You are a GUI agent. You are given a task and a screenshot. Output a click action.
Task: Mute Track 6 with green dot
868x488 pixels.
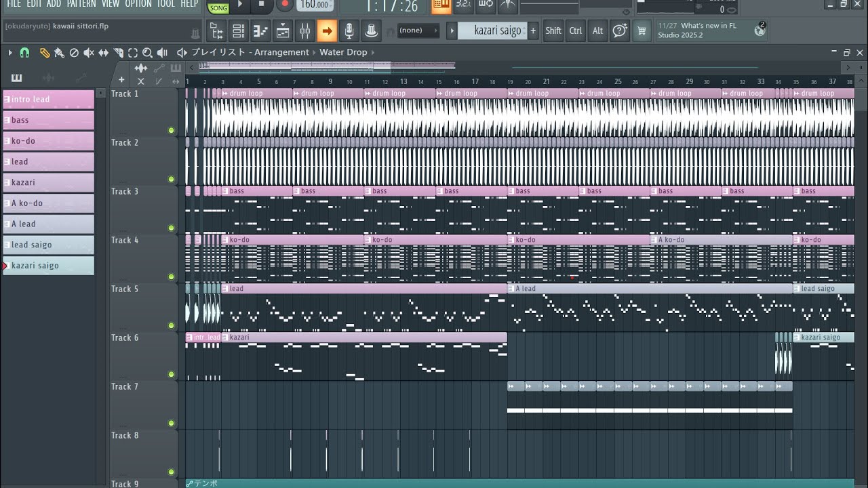[x=171, y=374]
